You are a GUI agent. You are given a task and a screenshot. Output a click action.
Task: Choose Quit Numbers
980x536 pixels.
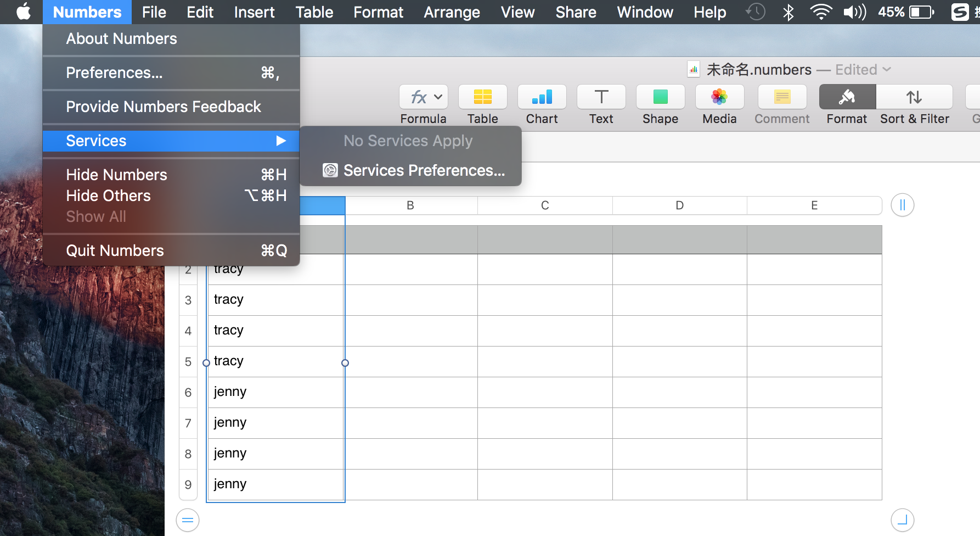(x=171, y=250)
